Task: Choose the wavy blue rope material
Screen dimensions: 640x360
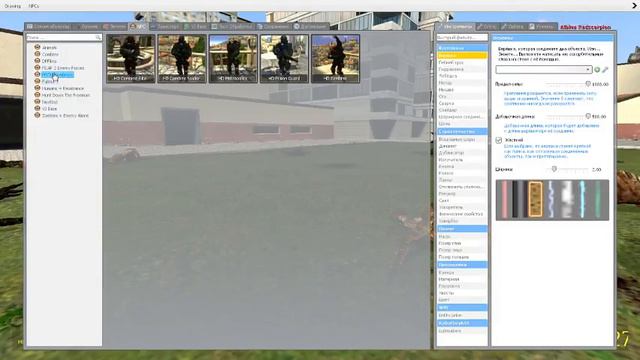Action: coord(551,200)
